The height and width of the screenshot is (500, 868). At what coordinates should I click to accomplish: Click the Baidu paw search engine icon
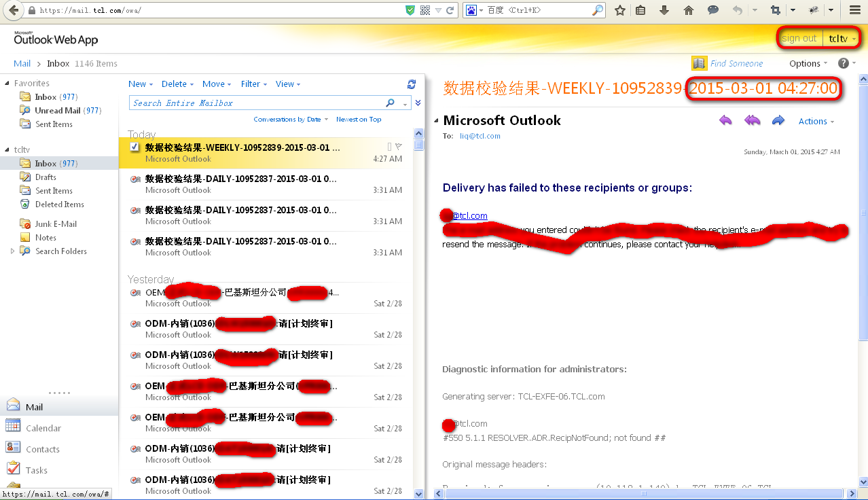(471, 10)
